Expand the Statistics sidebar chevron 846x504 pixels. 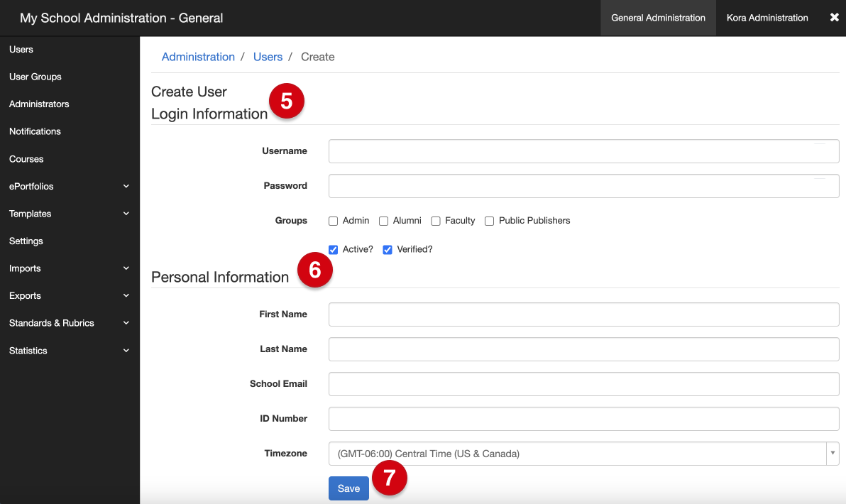click(x=126, y=350)
